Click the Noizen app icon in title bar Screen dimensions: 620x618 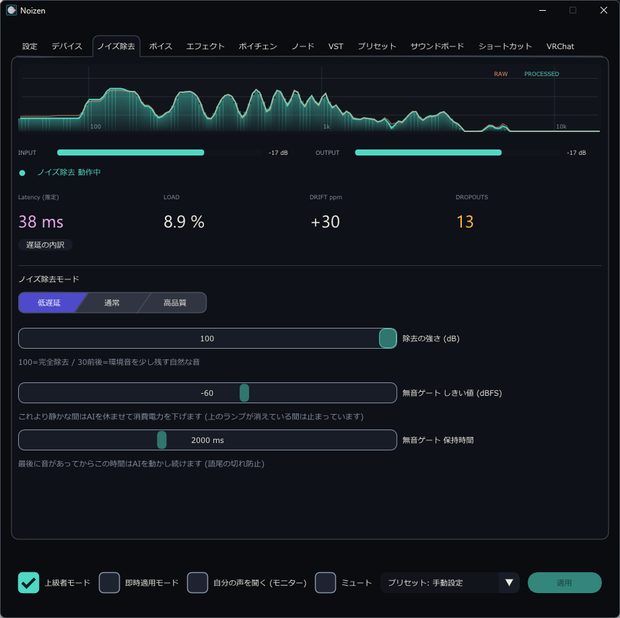11,10
